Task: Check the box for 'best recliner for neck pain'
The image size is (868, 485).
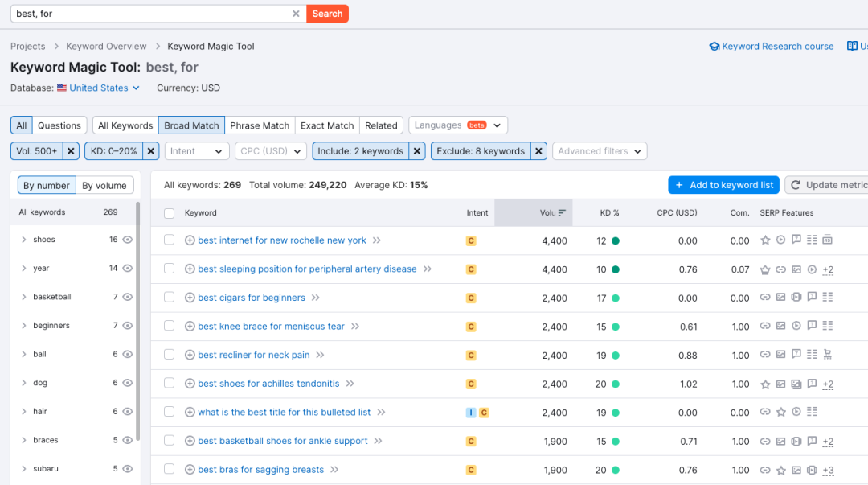Action: [x=170, y=355]
